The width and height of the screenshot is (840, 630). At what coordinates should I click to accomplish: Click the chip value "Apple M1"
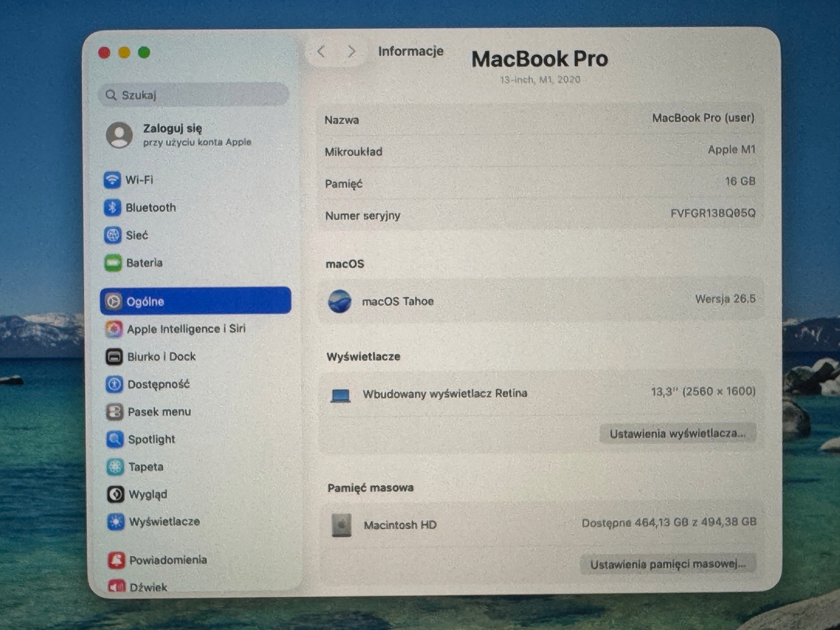coord(731,150)
